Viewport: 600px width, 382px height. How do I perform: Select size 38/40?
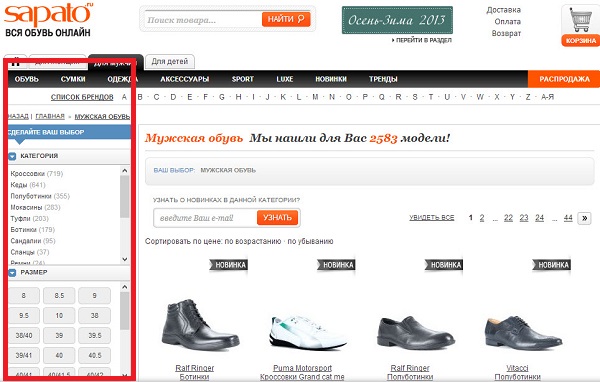pos(24,335)
